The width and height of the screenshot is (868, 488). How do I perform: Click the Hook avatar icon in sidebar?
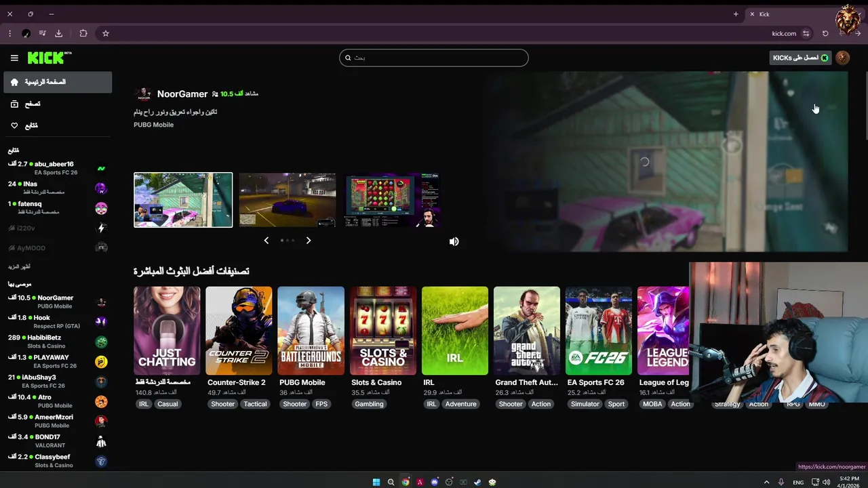pyautogui.click(x=101, y=321)
